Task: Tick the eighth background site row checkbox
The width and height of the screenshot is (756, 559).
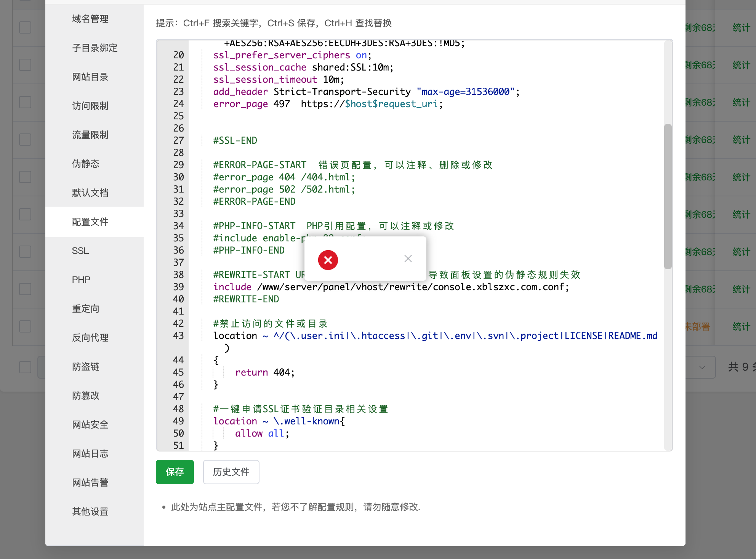Action: pyautogui.click(x=25, y=289)
